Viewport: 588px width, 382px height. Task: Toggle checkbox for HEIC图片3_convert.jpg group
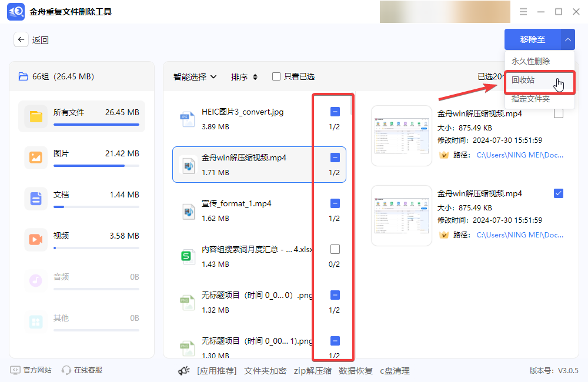click(x=335, y=112)
